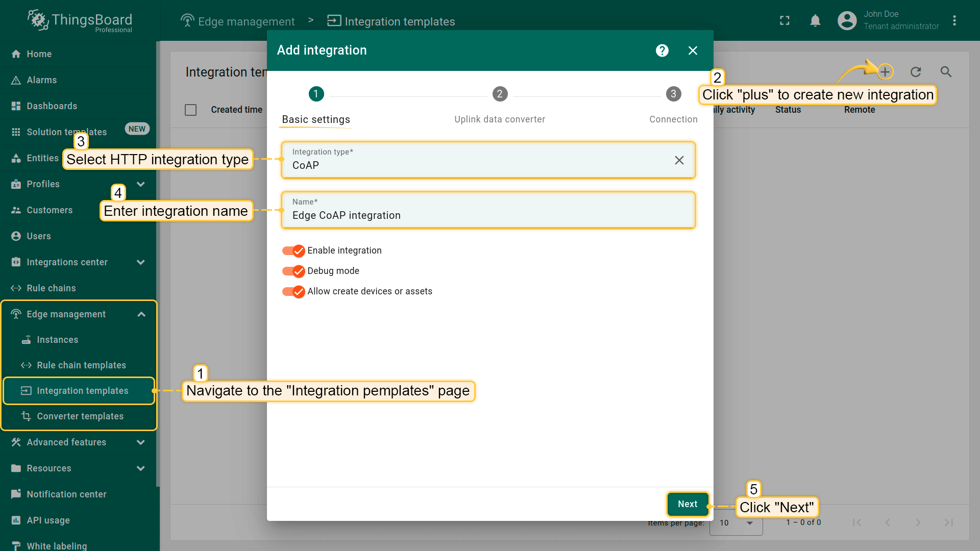Click Tenant administrator text
Image resolution: width=980 pixels, height=551 pixels.
[x=901, y=27]
